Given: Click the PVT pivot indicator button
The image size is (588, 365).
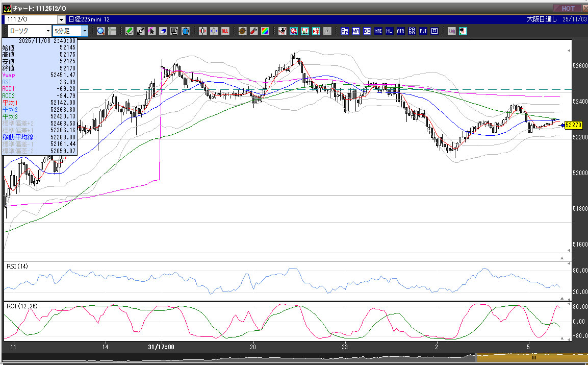Looking at the screenshot, I should pyautogui.click(x=423, y=31).
